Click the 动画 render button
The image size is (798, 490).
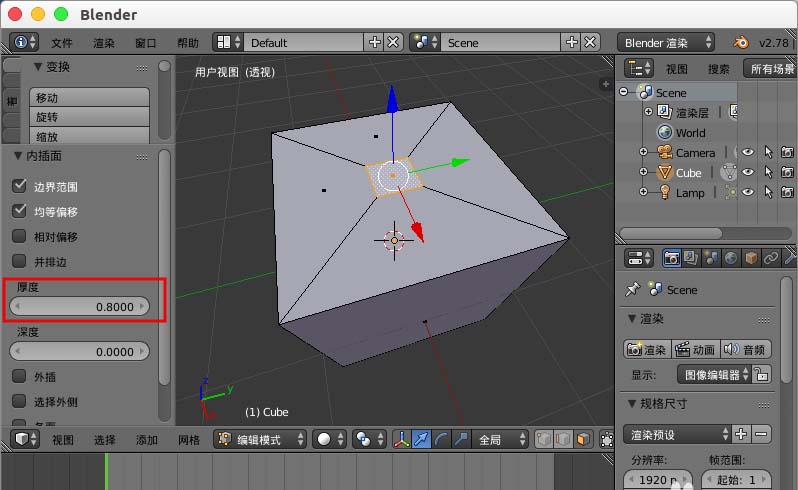[695, 349]
